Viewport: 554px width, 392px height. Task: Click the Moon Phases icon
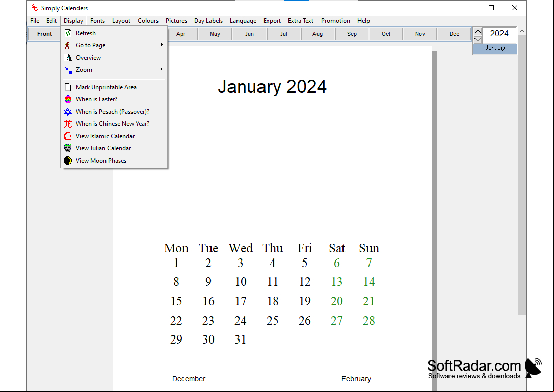[x=68, y=161]
